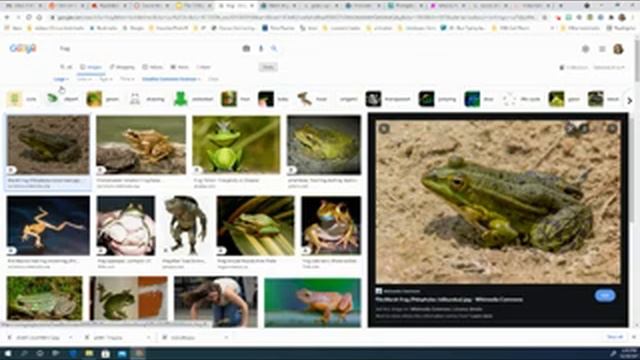Click the browser reload icon

pyautogui.click(x=29, y=18)
